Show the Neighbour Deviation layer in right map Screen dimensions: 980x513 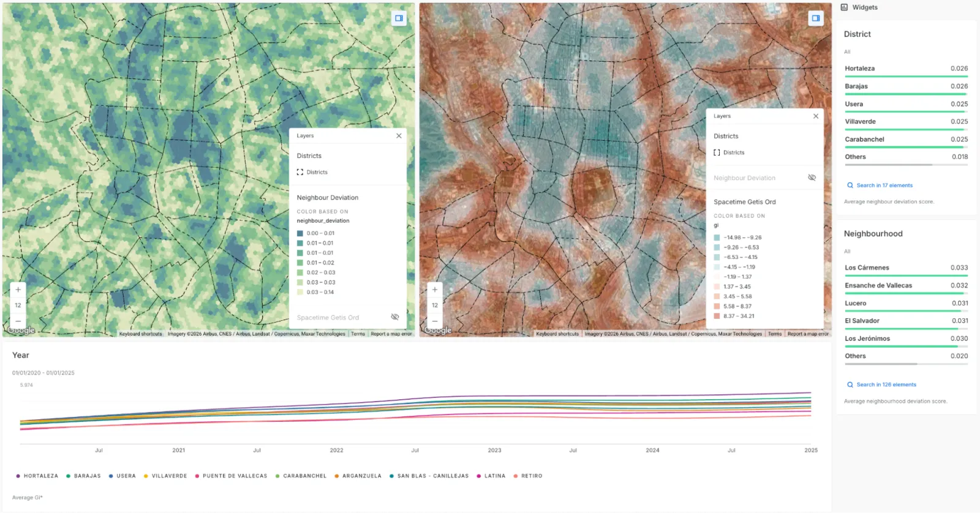[812, 178]
